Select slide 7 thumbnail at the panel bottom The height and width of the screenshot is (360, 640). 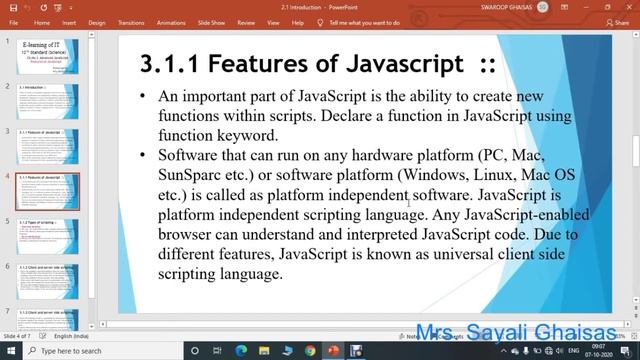(x=47, y=320)
